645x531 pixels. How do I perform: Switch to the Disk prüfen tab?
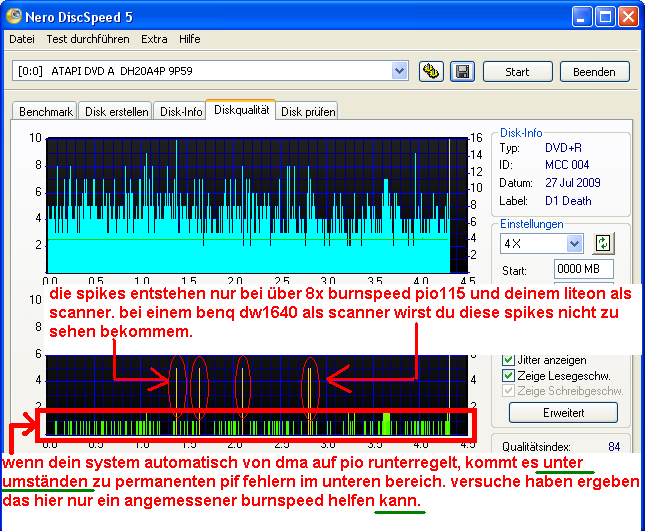pos(308,111)
